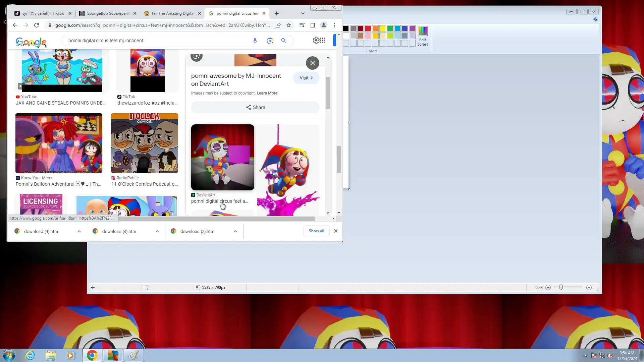This screenshot has height=362, width=644.
Task: Open the tab search dropdown arrow
Action: click(x=303, y=13)
